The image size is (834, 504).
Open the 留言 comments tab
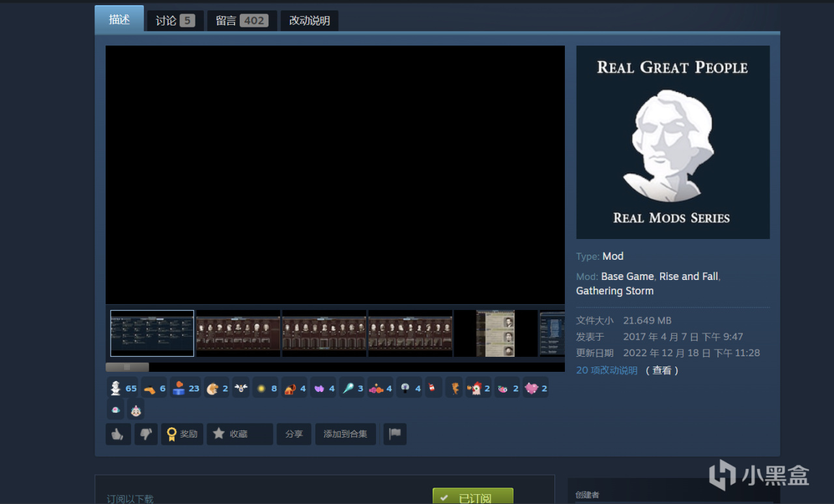click(x=242, y=21)
